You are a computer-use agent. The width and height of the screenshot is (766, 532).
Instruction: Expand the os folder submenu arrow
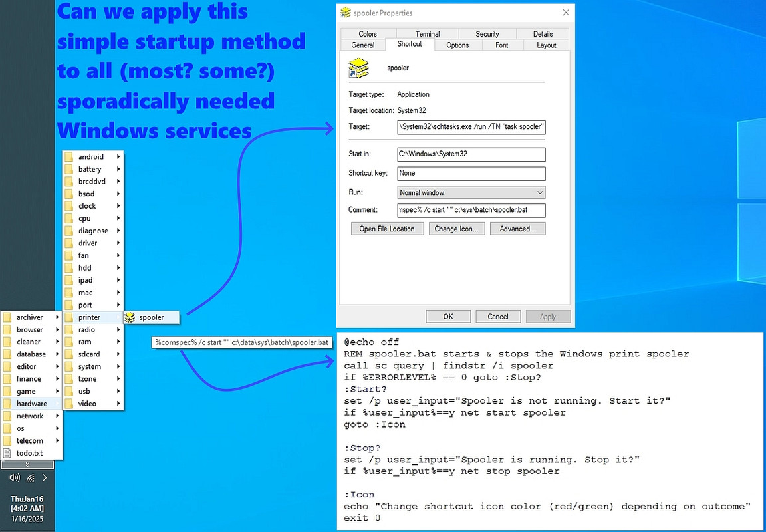pos(57,428)
